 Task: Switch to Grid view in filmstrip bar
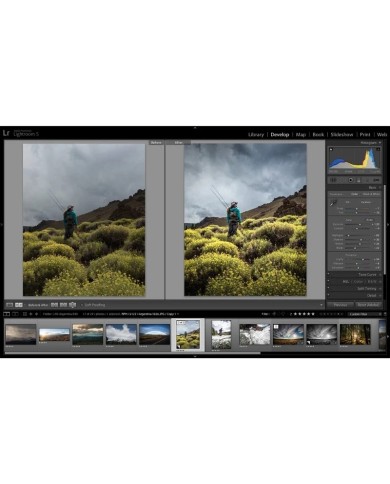pyautogui.click(x=25, y=314)
